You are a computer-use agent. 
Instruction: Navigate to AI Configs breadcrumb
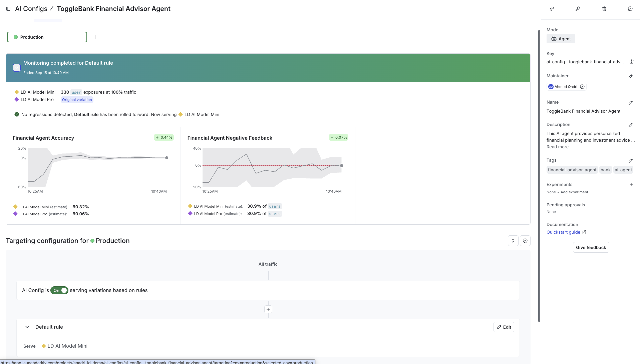[31, 8]
